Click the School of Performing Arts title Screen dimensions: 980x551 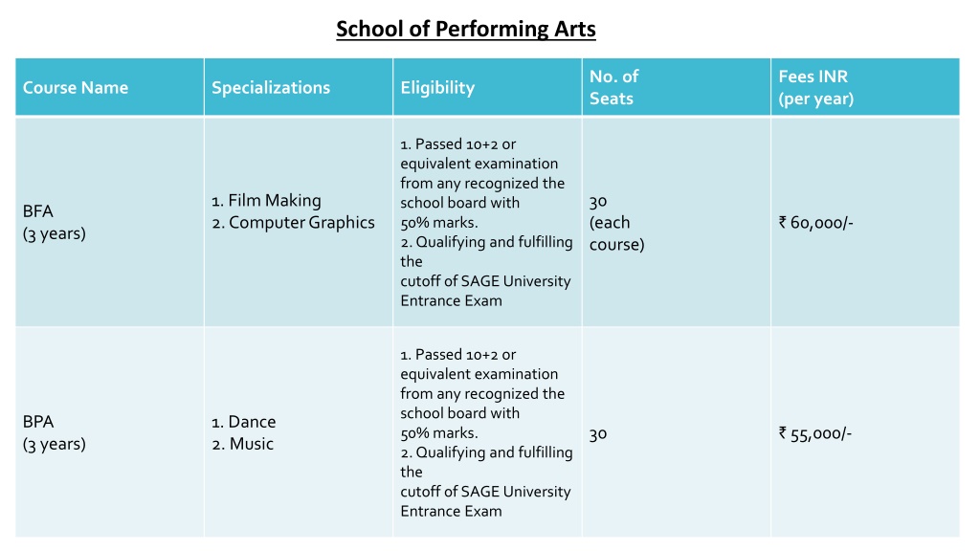pyautogui.click(x=466, y=30)
